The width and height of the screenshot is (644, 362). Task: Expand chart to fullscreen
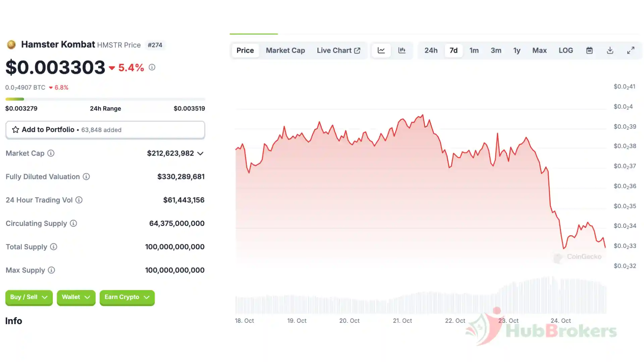click(631, 51)
